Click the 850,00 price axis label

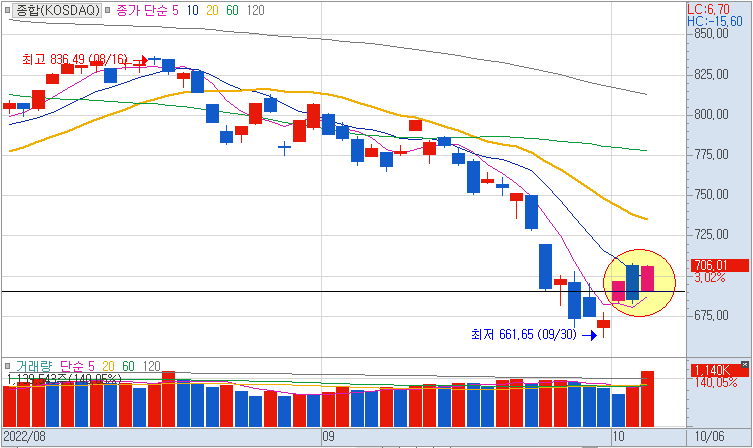pyautogui.click(x=711, y=34)
